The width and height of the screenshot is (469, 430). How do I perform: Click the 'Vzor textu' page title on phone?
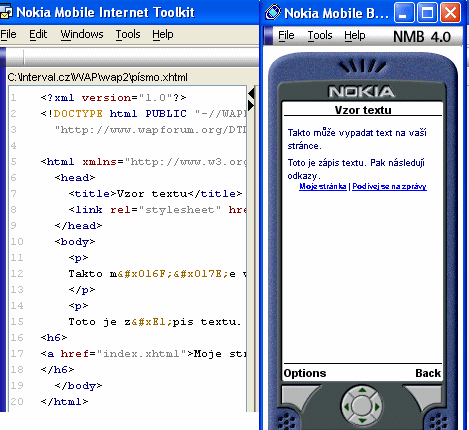click(x=363, y=110)
